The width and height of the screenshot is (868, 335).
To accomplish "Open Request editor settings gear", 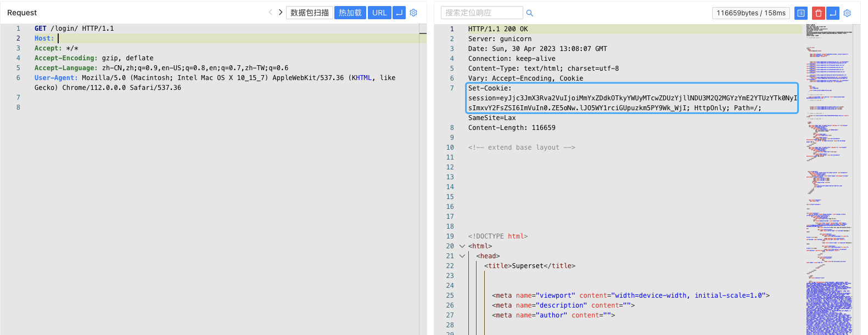I will tap(413, 13).
